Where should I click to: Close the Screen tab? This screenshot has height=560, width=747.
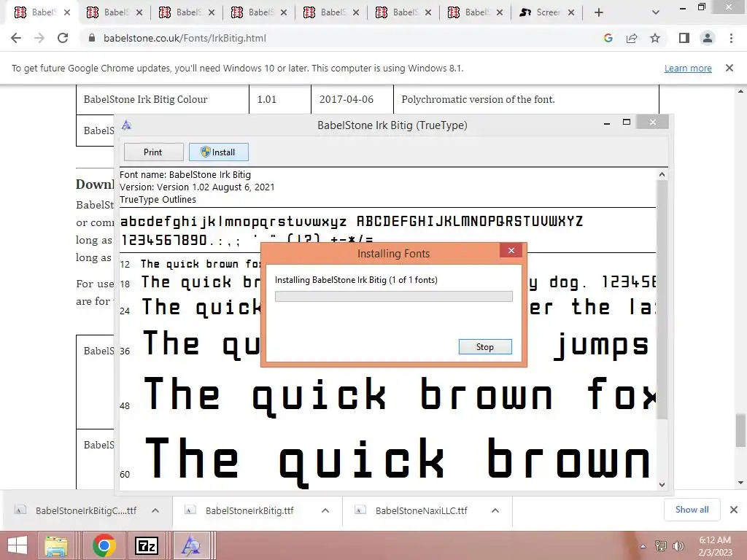571,12
